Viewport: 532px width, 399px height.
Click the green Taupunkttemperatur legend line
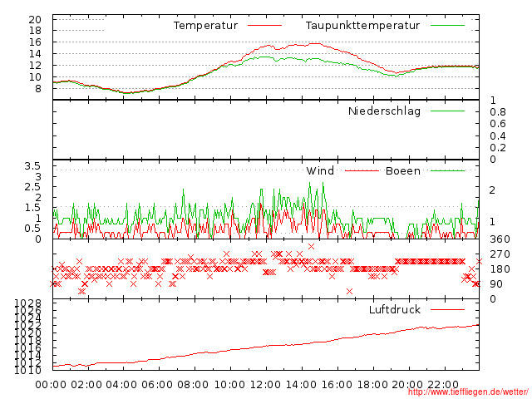(x=447, y=26)
